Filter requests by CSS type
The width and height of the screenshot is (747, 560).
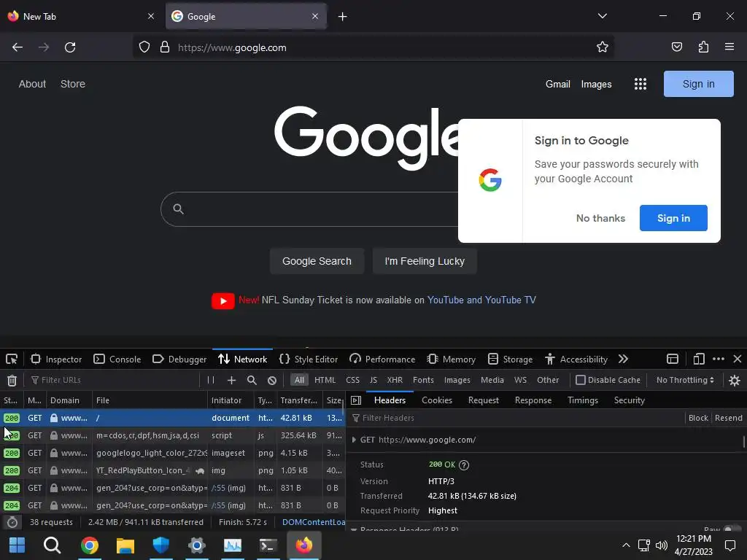click(x=352, y=380)
